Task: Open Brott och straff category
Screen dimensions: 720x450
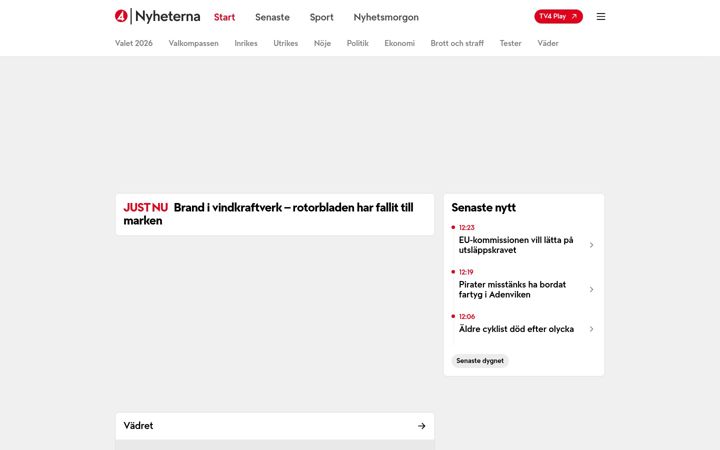Action: 457,43
